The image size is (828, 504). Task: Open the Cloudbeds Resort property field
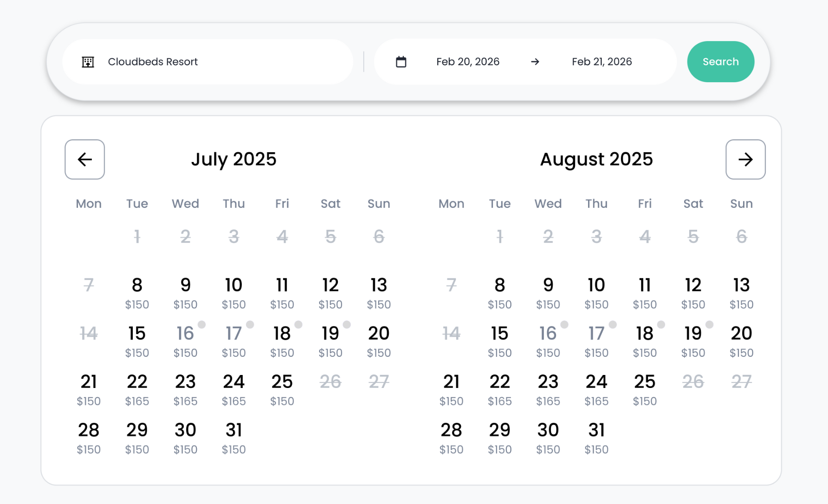(x=208, y=62)
